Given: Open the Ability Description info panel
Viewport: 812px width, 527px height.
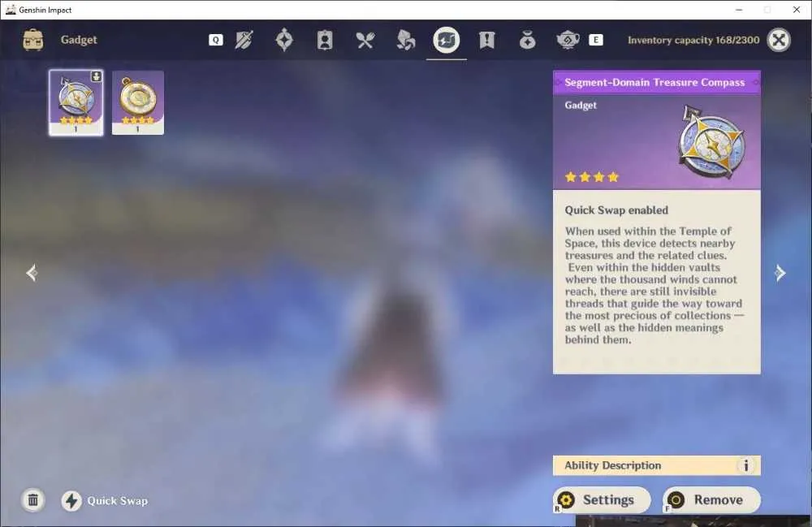Looking at the screenshot, I should coord(657,465).
